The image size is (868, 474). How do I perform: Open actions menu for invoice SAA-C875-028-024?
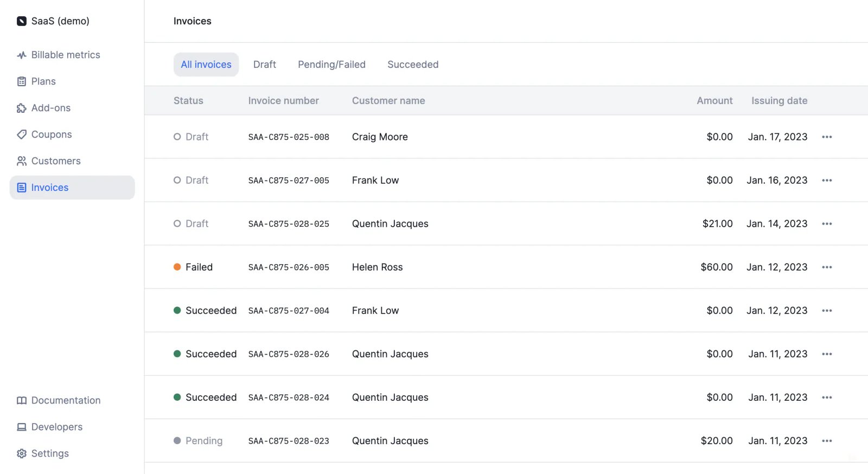827,397
